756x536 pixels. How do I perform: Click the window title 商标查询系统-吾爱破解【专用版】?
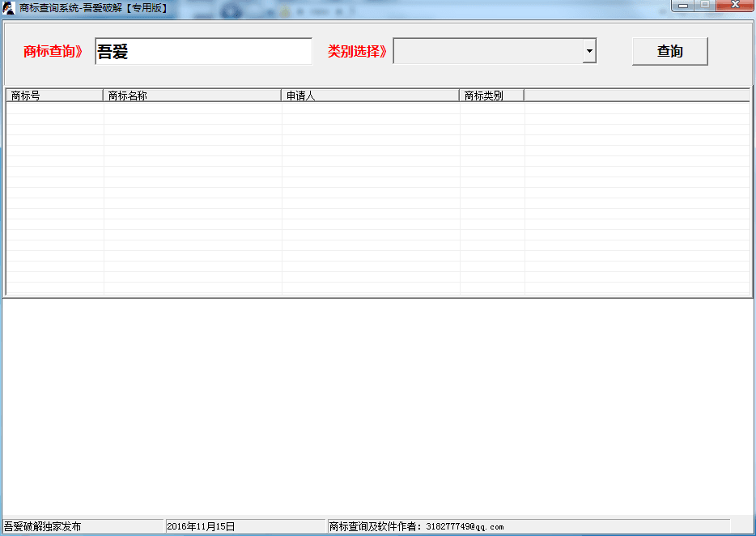[94, 8]
